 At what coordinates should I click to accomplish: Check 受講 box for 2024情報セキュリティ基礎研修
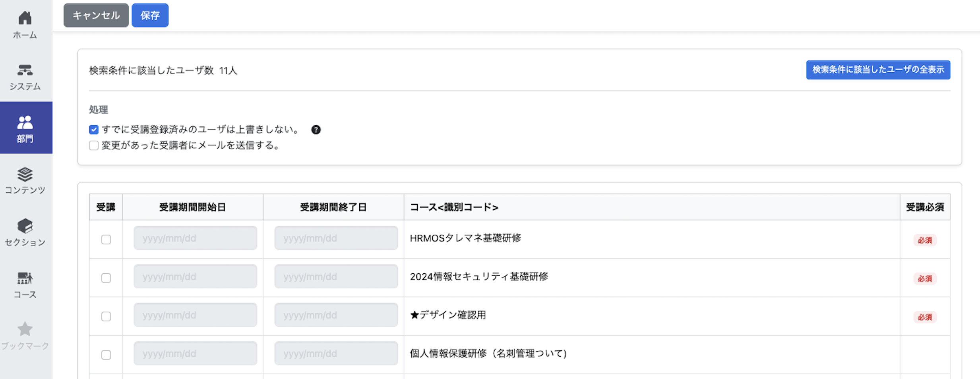[x=106, y=278]
